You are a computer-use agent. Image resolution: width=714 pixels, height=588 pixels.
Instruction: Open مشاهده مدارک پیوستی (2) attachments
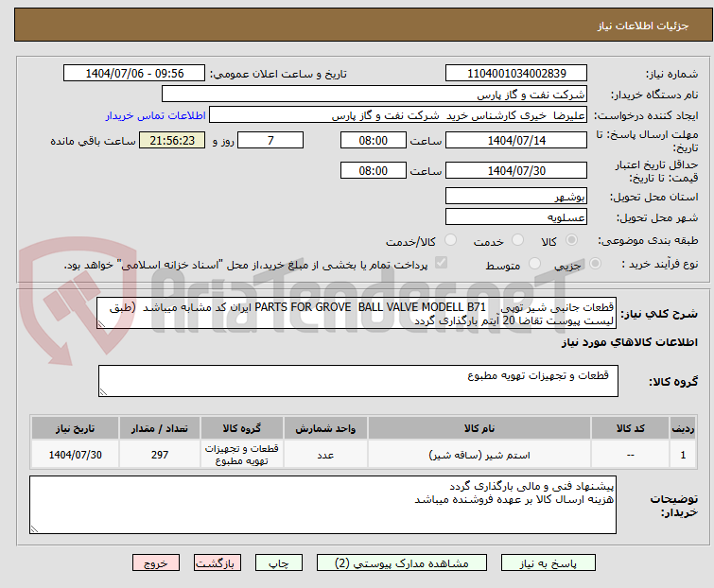[411, 562]
